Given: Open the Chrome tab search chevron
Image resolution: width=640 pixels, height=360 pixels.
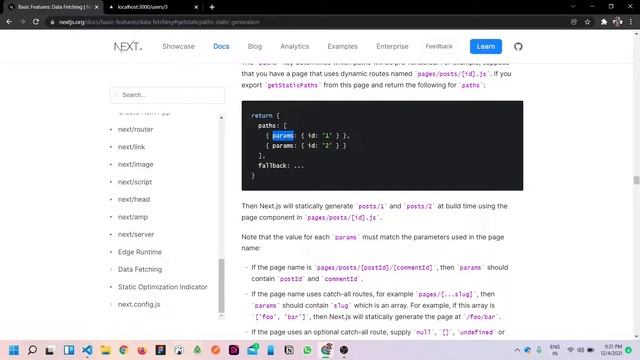Looking at the screenshot, I should point(573,7).
